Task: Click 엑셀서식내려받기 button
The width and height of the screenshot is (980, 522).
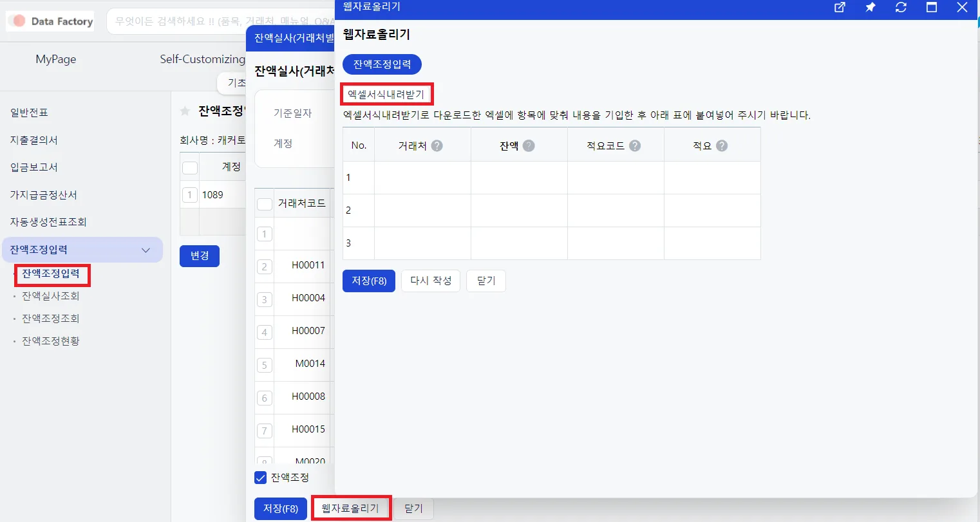Action: pyautogui.click(x=386, y=95)
